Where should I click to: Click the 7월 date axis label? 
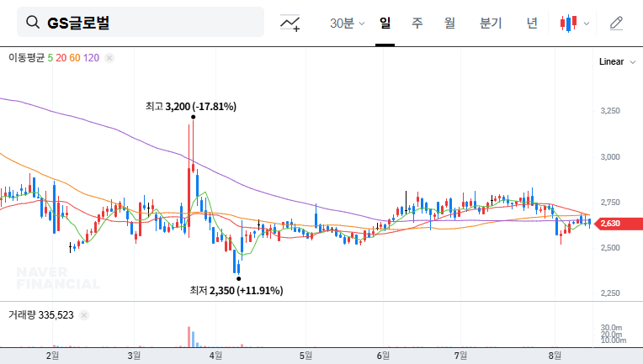pyautogui.click(x=460, y=356)
